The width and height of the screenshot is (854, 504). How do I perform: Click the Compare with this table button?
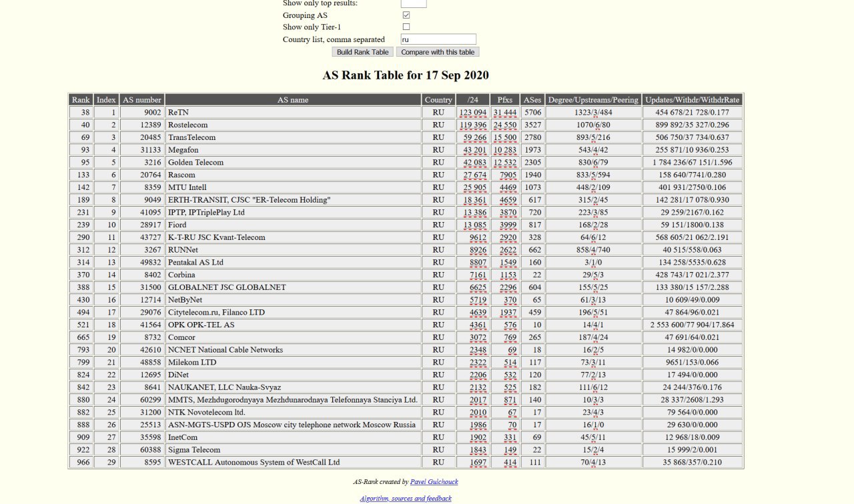click(438, 52)
